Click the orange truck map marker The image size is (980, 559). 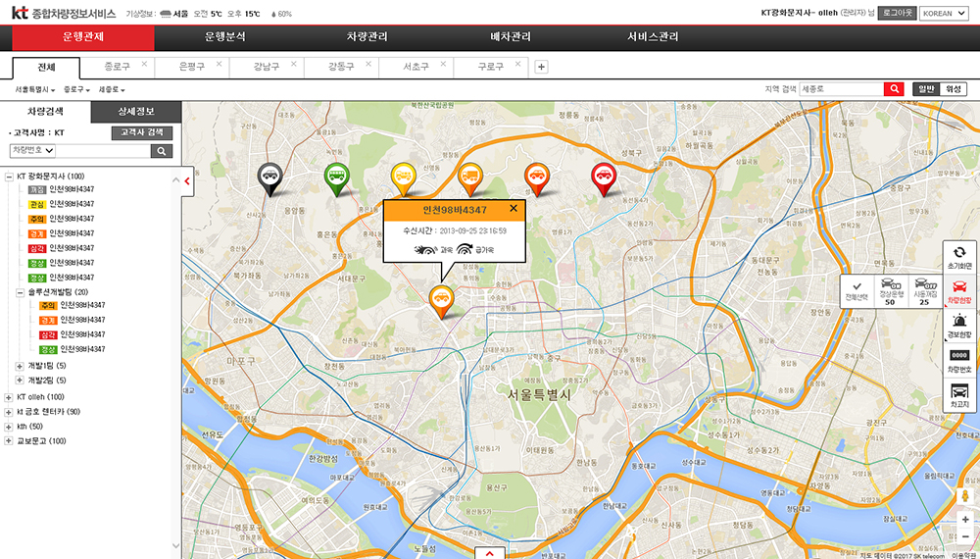click(470, 178)
